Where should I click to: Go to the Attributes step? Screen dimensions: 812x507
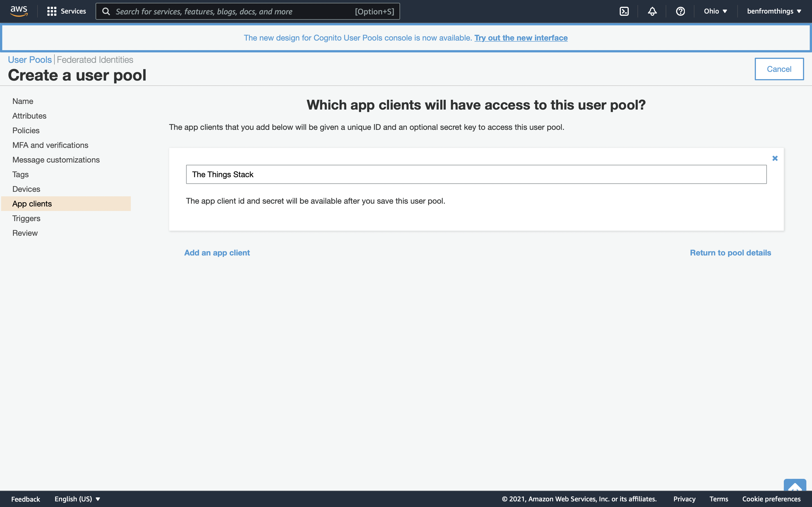point(30,116)
